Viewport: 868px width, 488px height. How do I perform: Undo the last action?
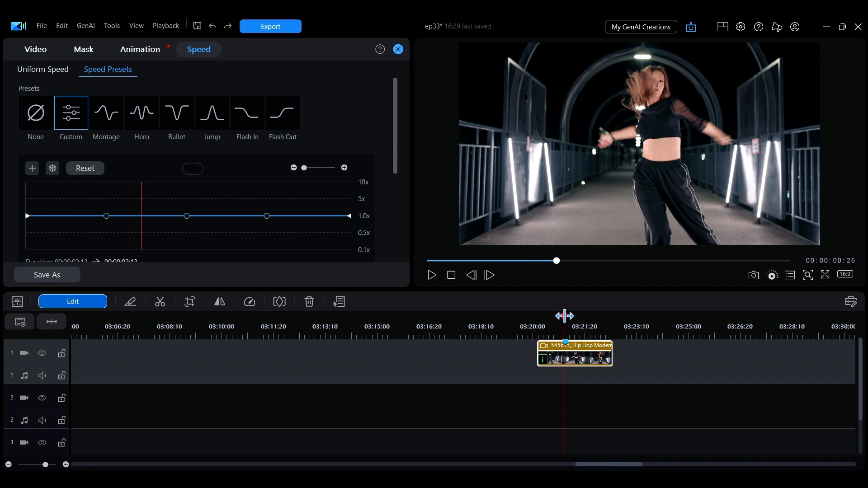pos(212,26)
